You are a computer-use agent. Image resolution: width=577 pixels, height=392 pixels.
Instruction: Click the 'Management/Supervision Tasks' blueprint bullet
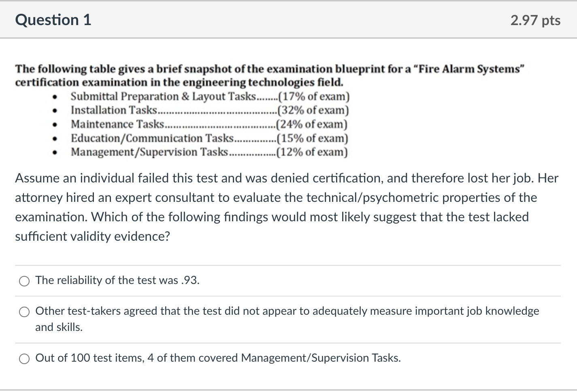click(x=209, y=152)
